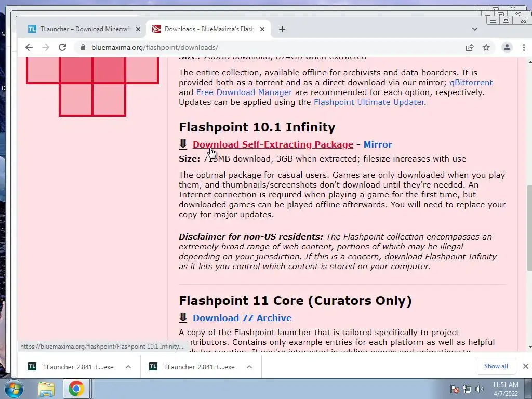Click the padlock site info icon
The height and width of the screenshot is (399, 532).
point(83,47)
